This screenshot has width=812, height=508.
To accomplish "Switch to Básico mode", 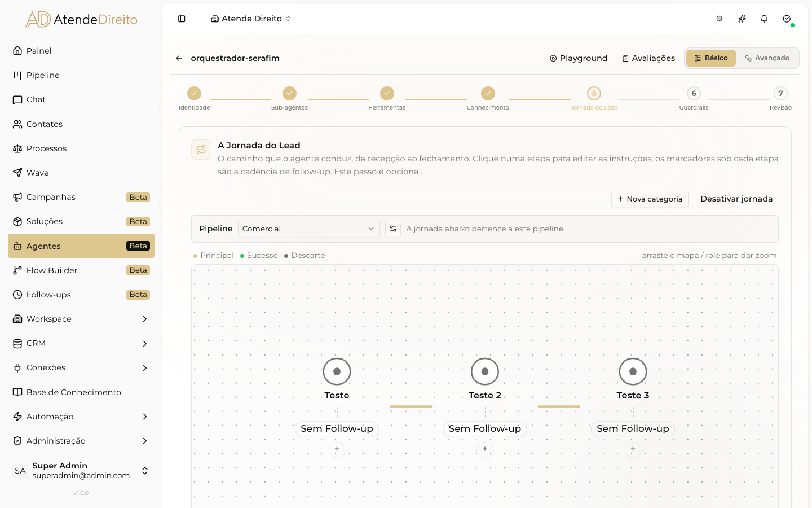I will pos(711,58).
